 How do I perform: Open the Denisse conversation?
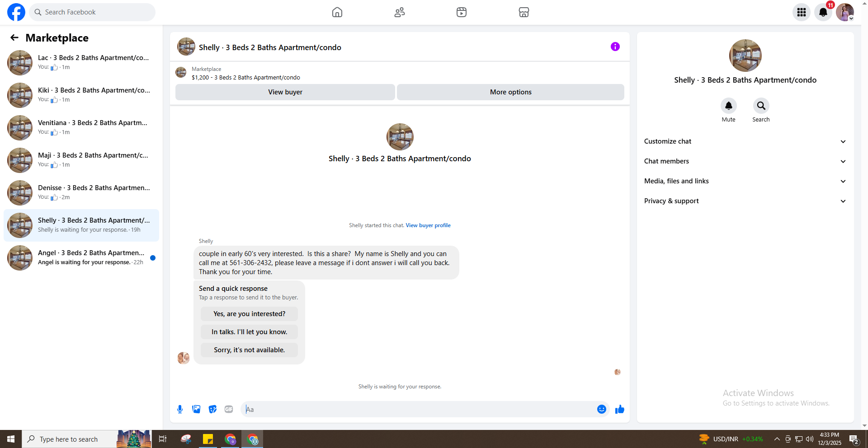pyautogui.click(x=81, y=193)
